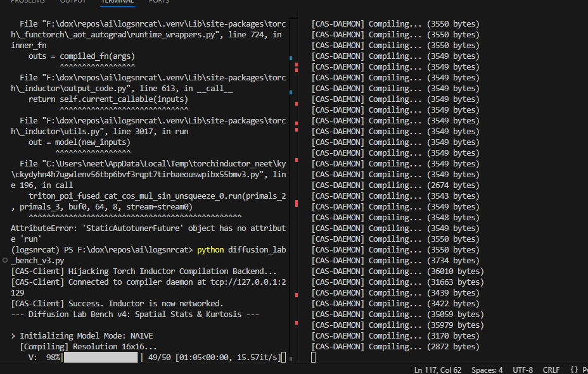The width and height of the screenshot is (588, 374).
Task: Click the Compiling (2872 bytes) daemon line
Action: (395, 346)
